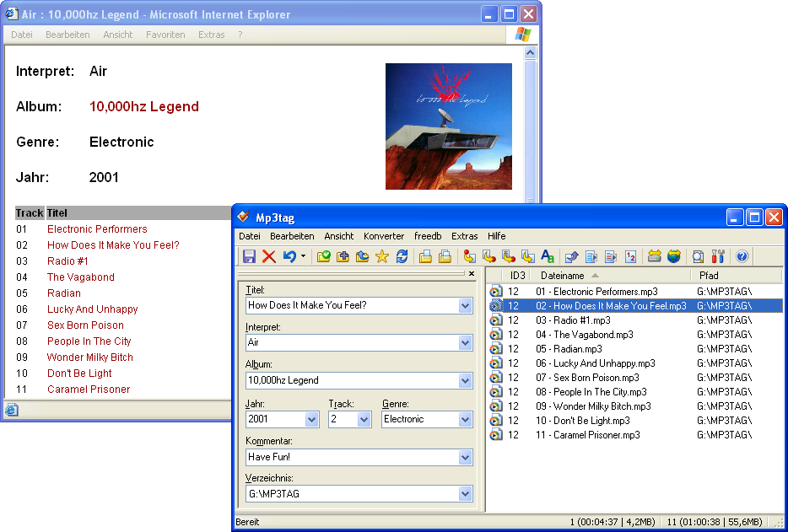Click the auto-numbering wizard 12 icon
788x532 pixels.
(x=631, y=256)
